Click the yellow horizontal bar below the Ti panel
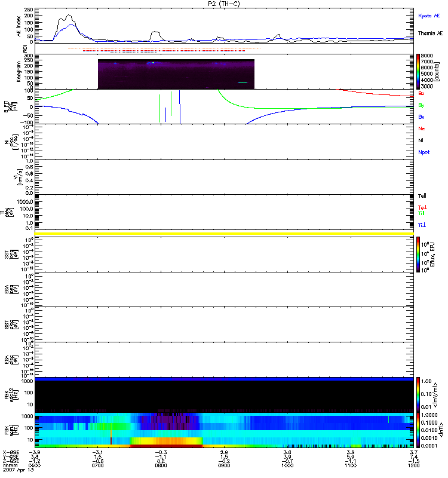This screenshot has height=478, width=448. 224,234
